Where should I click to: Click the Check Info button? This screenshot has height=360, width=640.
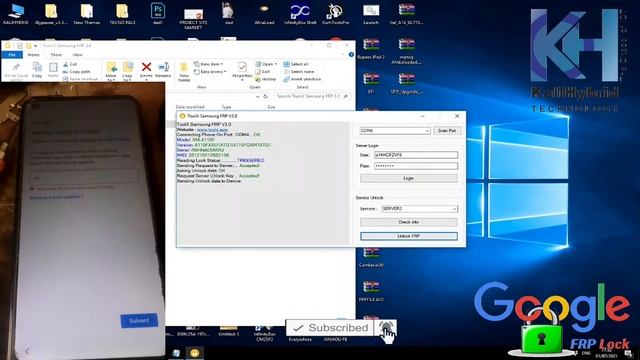(409, 222)
